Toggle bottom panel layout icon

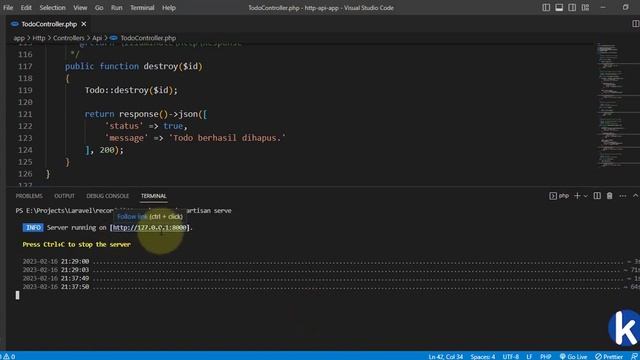pos(559,8)
